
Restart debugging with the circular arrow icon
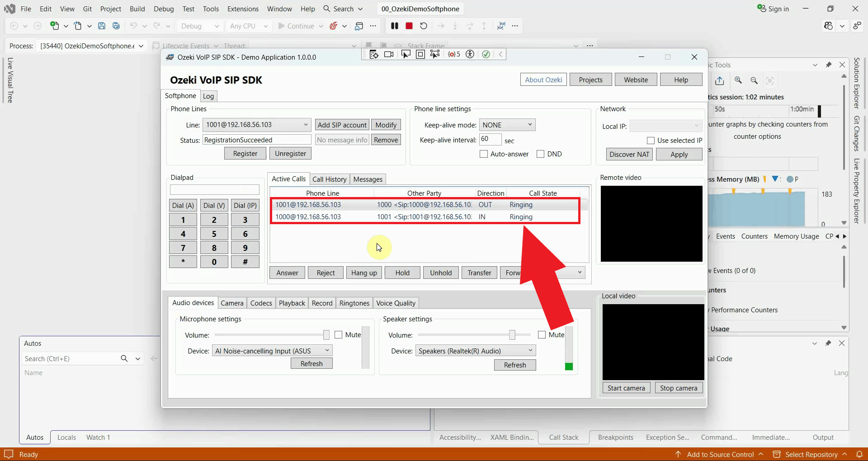424,26
